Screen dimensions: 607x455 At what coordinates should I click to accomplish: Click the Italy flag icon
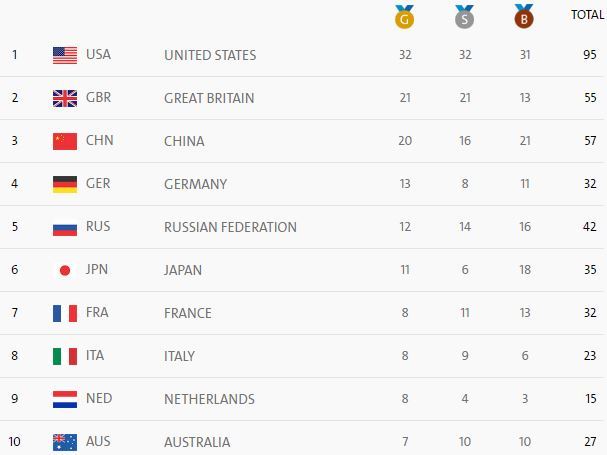tap(65, 356)
